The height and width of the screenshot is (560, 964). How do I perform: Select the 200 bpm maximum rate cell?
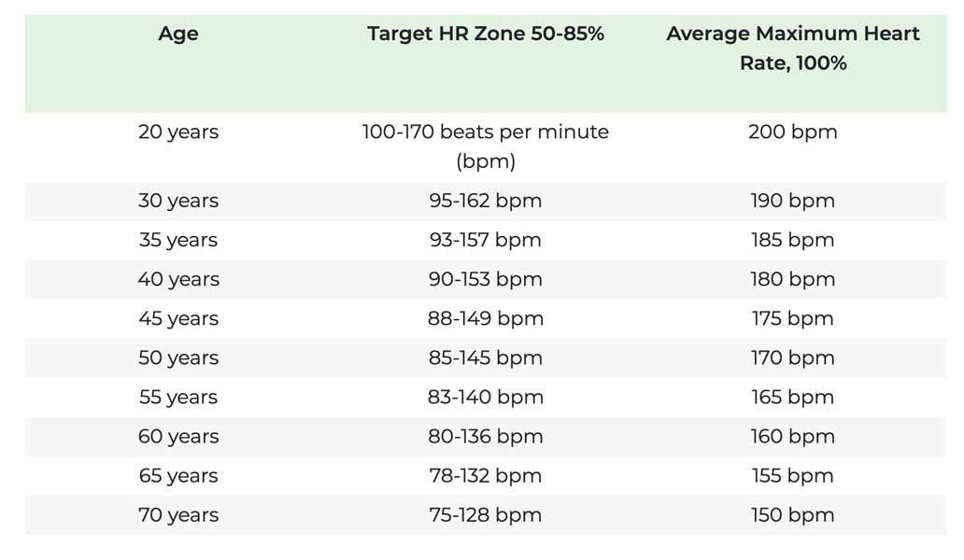(x=792, y=132)
